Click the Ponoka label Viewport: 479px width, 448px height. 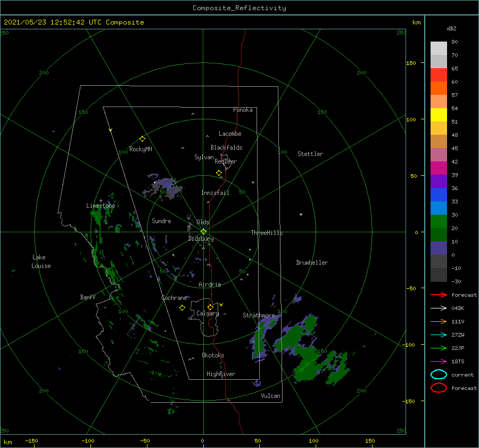243,110
